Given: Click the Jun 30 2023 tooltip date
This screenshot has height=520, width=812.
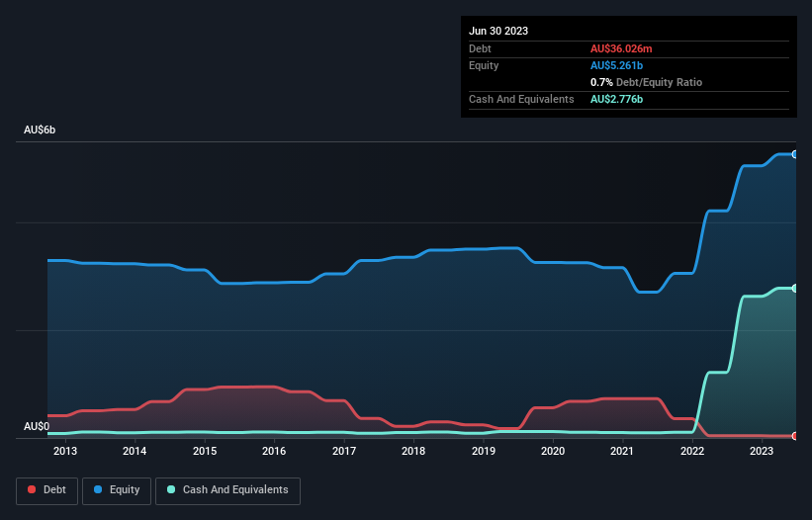Looking at the screenshot, I should (498, 31).
